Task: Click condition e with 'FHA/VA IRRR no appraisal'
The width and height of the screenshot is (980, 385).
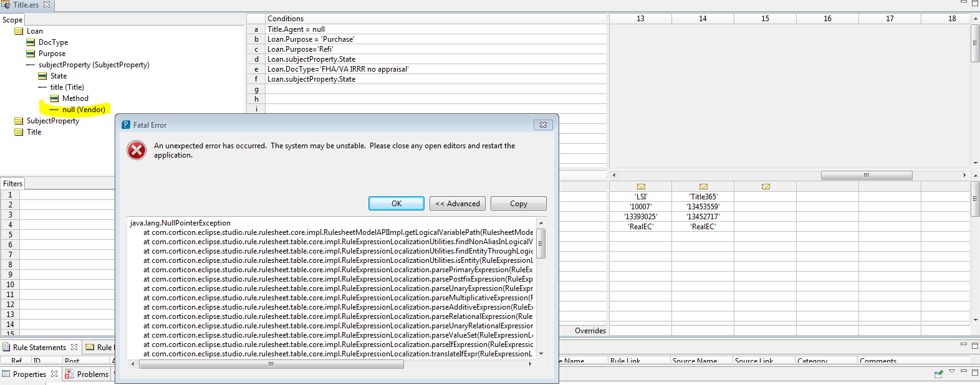Action: click(436, 69)
